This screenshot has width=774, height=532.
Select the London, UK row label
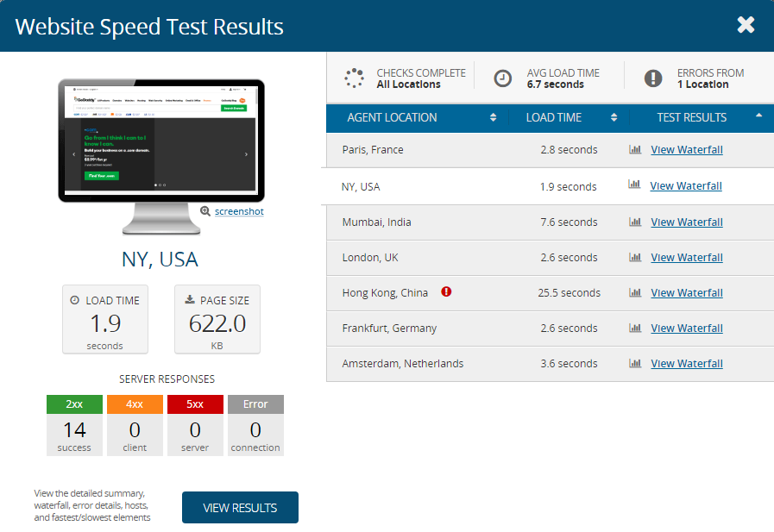370,257
